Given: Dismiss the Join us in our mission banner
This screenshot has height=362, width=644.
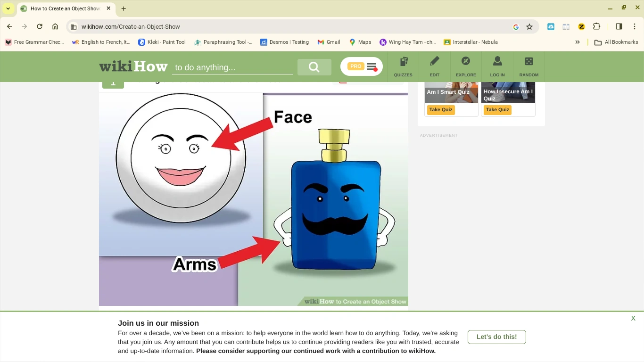Looking at the screenshot, I should coord(633,319).
